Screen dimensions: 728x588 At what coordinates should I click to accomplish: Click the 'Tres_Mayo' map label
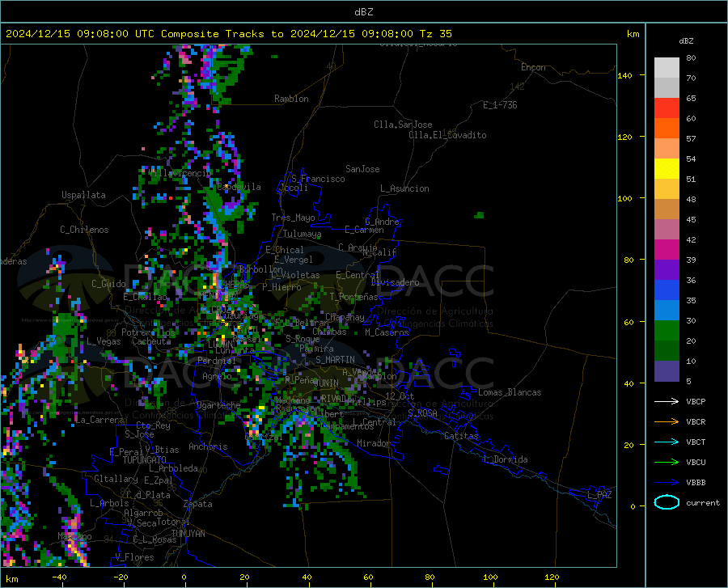click(293, 218)
